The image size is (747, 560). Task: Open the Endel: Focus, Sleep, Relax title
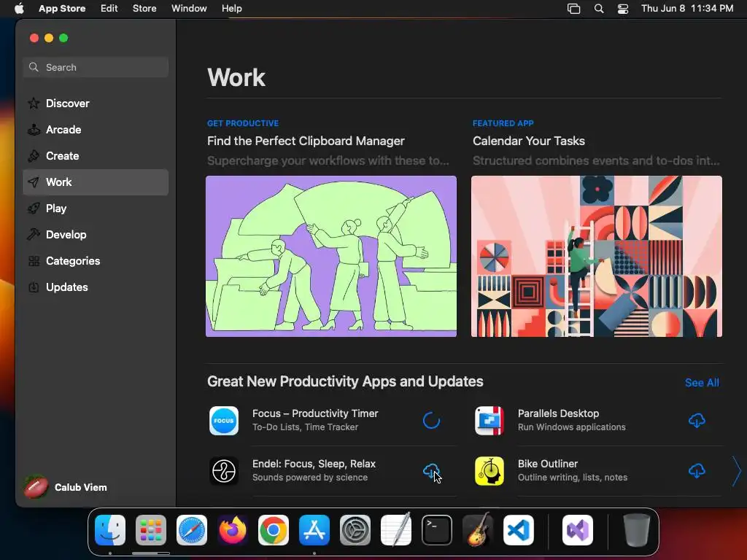(314, 464)
